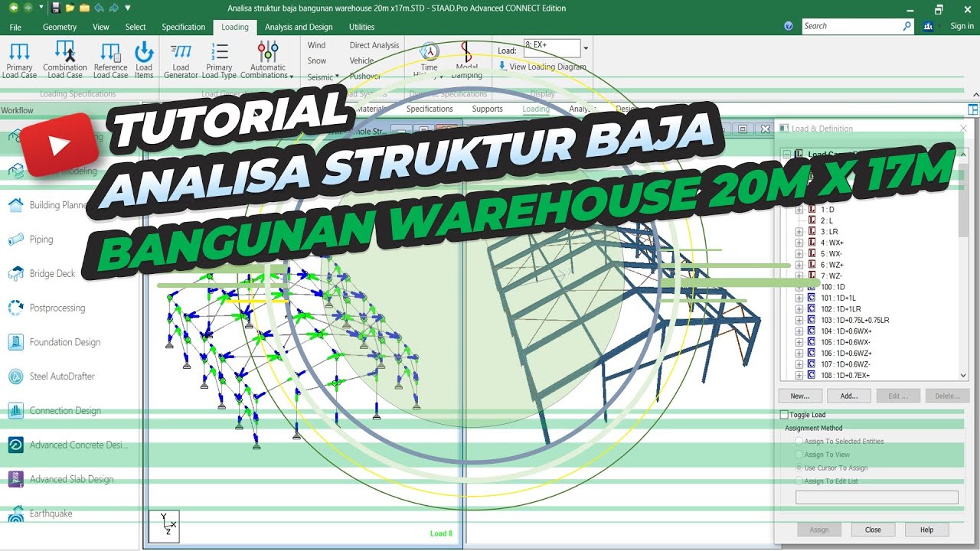The width and height of the screenshot is (980, 551).
Task: Switch to the Select ribbon tab
Action: pyautogui.click(x=136, y=27)
